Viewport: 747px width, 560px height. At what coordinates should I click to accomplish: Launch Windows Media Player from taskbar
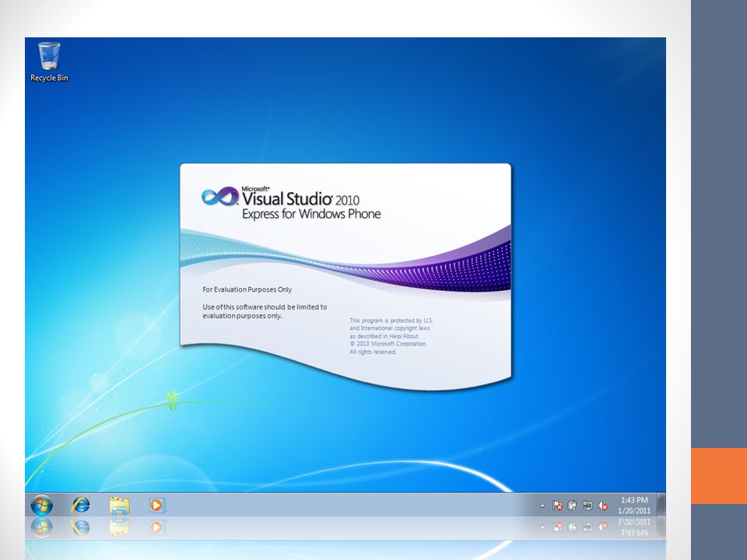(156, 505)
